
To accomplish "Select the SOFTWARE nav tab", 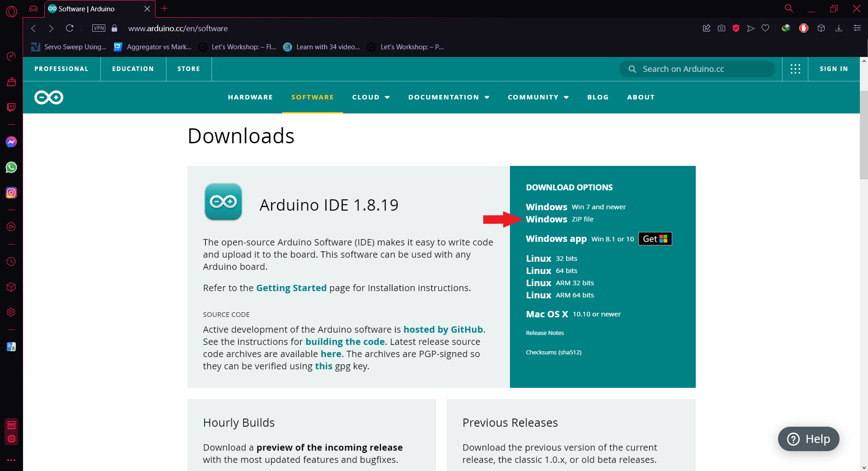I will coord(312,97).
